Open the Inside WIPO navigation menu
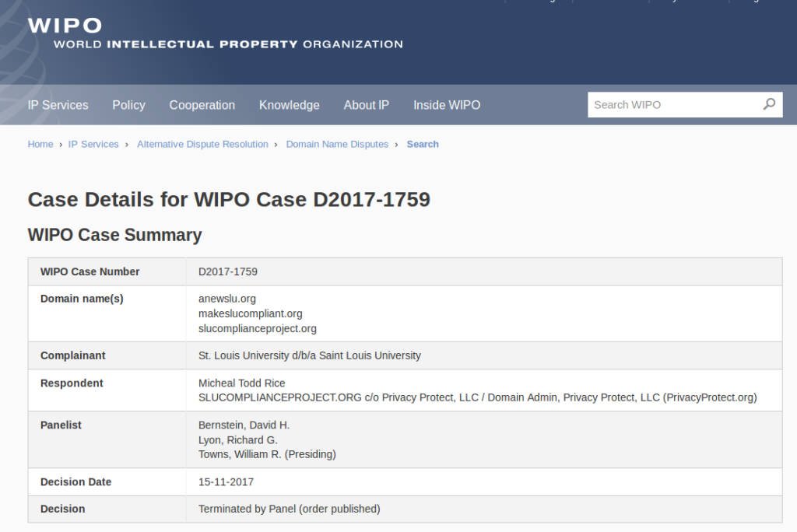Viewport: 797px width, 532px height. tap(446, 105)
